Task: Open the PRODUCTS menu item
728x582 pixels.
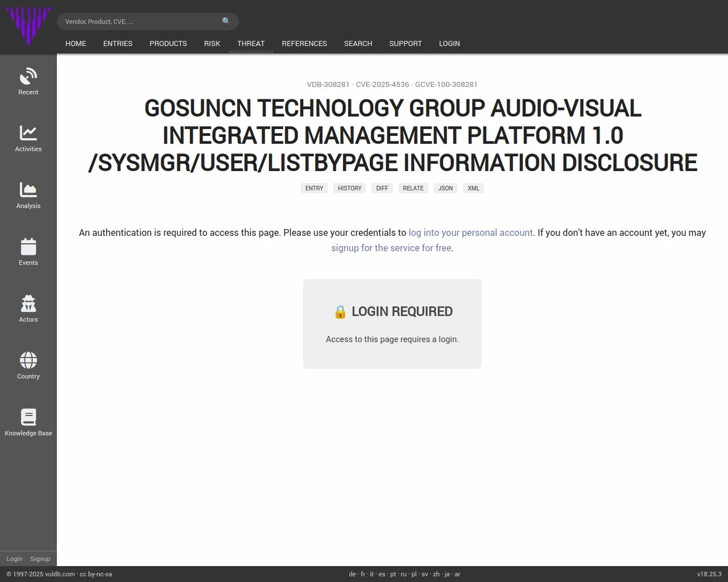Action: pyautogui.click(x=168, y=43)
